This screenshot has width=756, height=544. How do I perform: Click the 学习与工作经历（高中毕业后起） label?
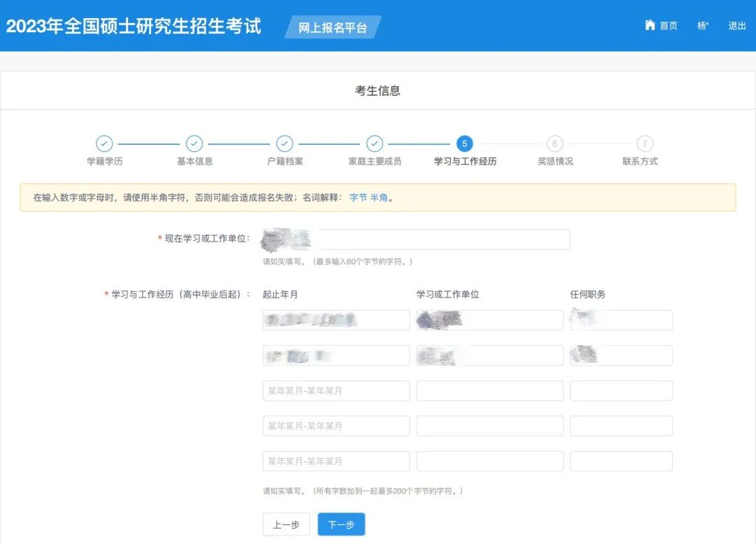click(181, 294)
